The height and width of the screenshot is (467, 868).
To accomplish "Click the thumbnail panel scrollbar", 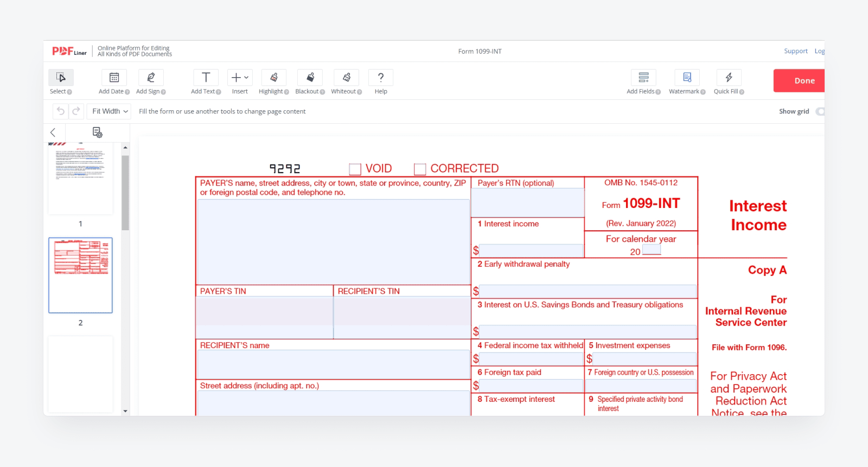I will (x=125, y=193).
